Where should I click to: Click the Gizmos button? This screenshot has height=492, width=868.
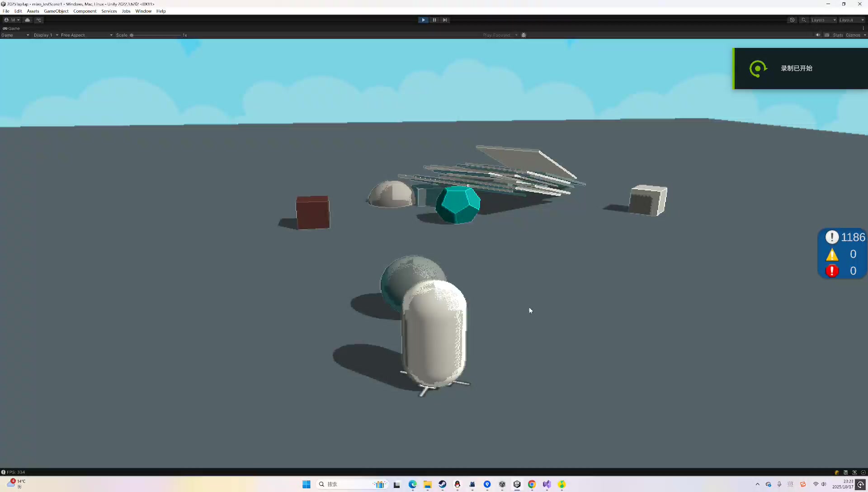[x=853, y=35]
